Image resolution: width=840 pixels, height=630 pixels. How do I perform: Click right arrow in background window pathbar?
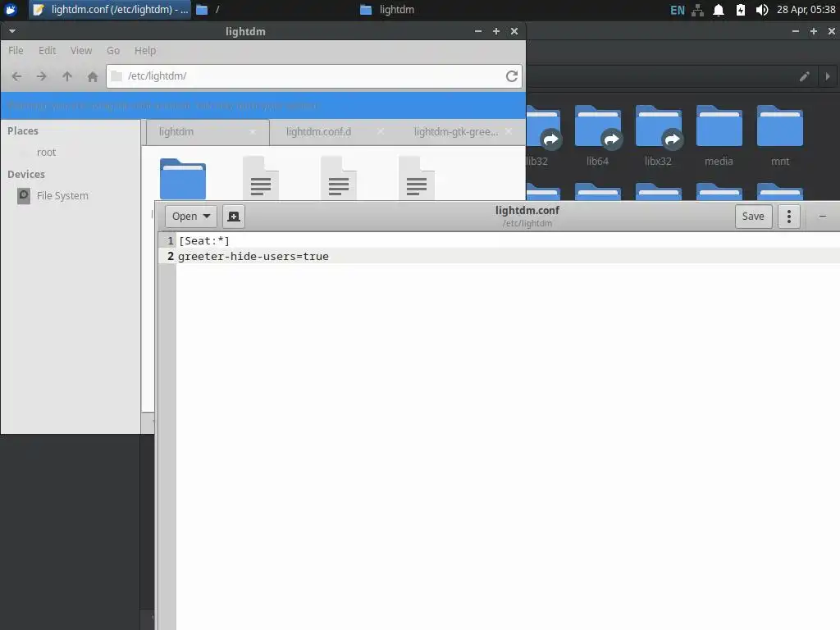(828, 76)
